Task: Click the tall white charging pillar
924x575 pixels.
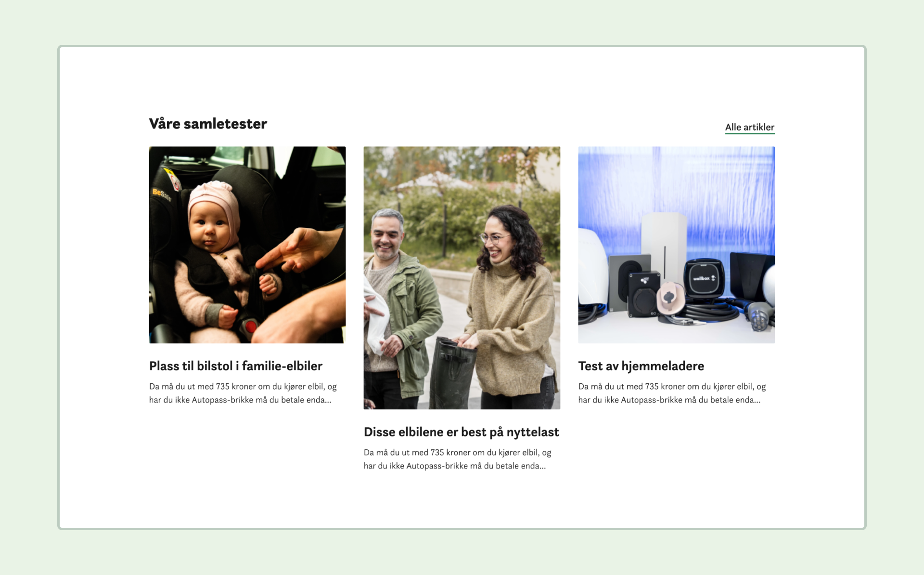Action: [x=664, y=246]
